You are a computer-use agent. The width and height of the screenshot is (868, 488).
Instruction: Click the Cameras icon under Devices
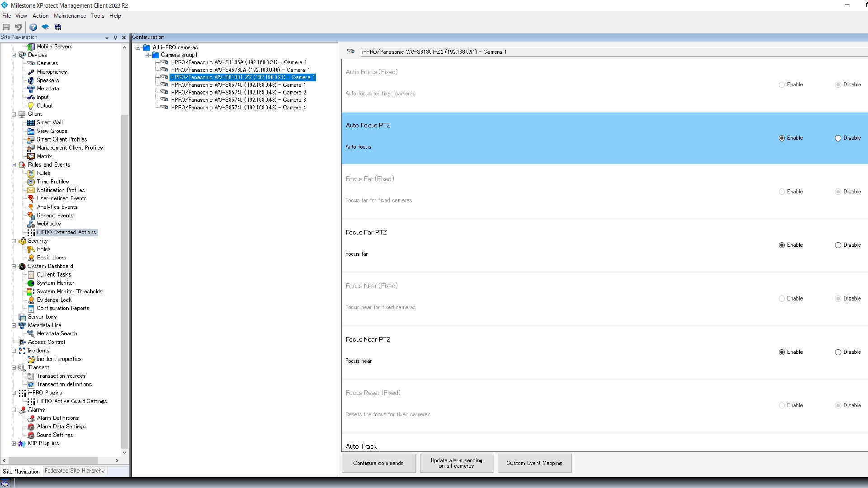coord(31,63)
